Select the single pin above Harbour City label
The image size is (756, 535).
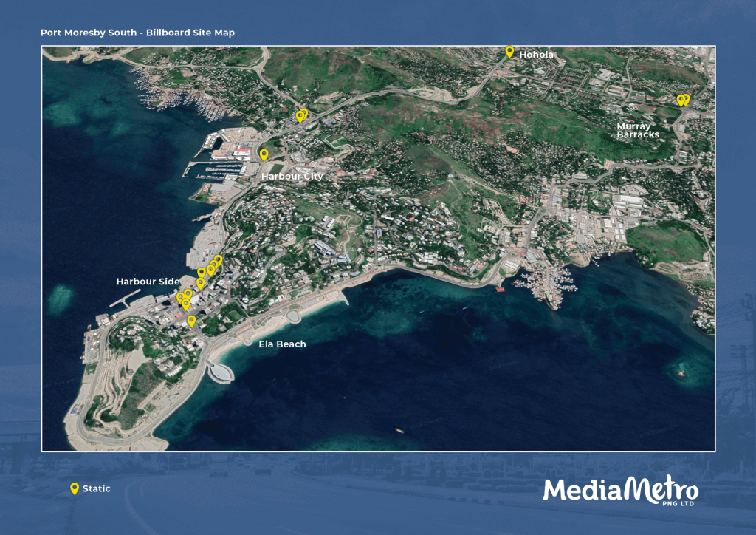pos(264,154)
